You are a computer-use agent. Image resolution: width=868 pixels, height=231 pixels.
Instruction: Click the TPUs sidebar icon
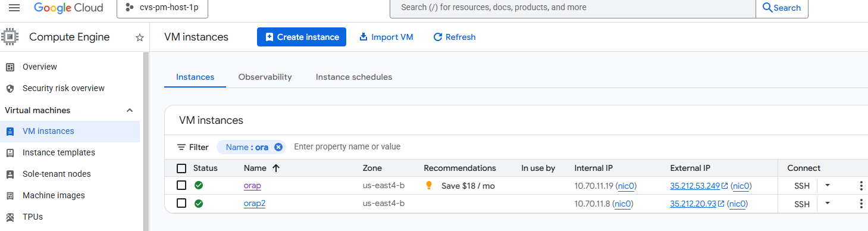coord(10,217)
